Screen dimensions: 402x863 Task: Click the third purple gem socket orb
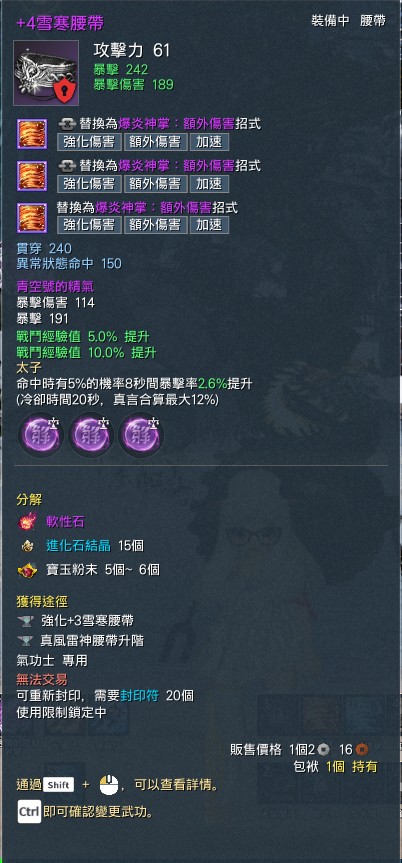140,435
